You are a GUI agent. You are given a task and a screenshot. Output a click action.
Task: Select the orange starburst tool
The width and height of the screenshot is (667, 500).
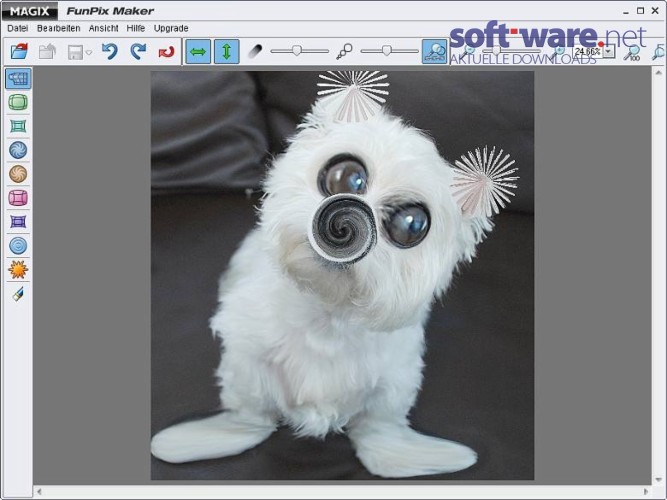(18, 269)
